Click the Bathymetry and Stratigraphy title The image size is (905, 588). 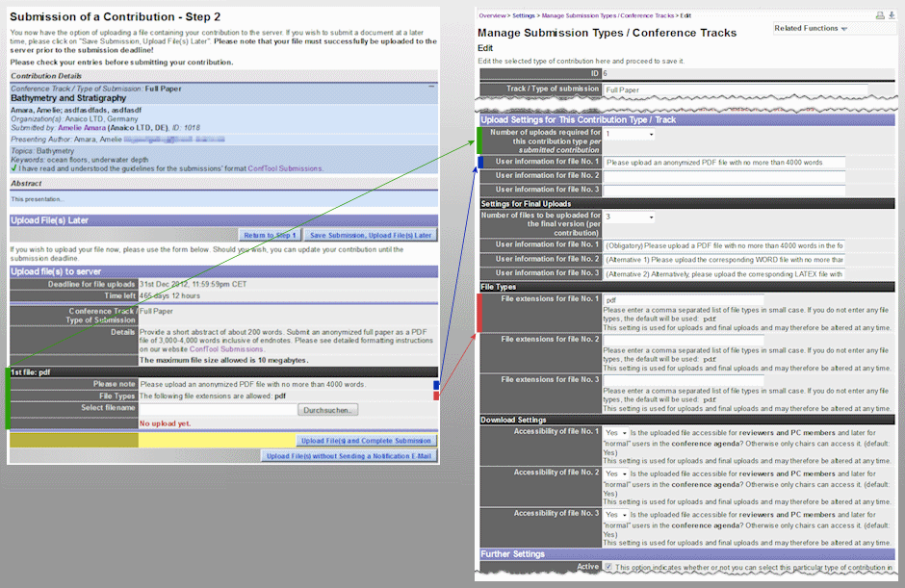(x=68, y=98)
